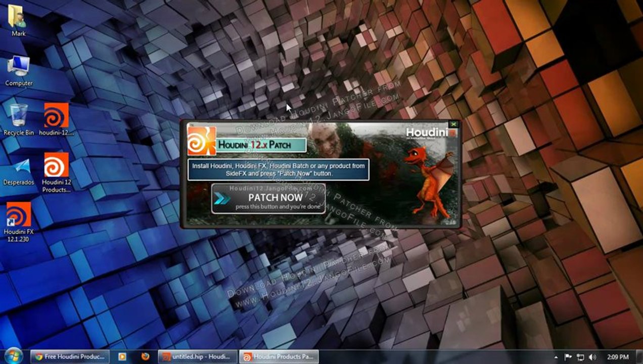This screenshot has height=364, width=643.
Task: Open Firefox from the taskbar
Action: tap(146, 356)
